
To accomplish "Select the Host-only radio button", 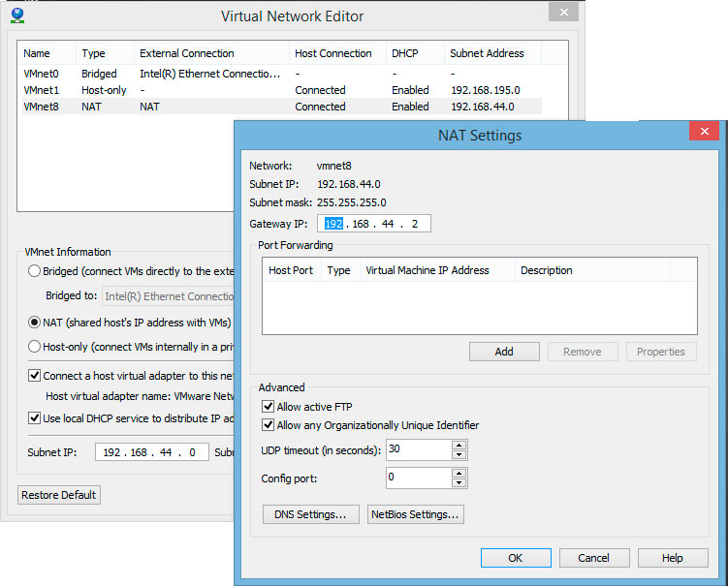I will click(x=35, y=346).
